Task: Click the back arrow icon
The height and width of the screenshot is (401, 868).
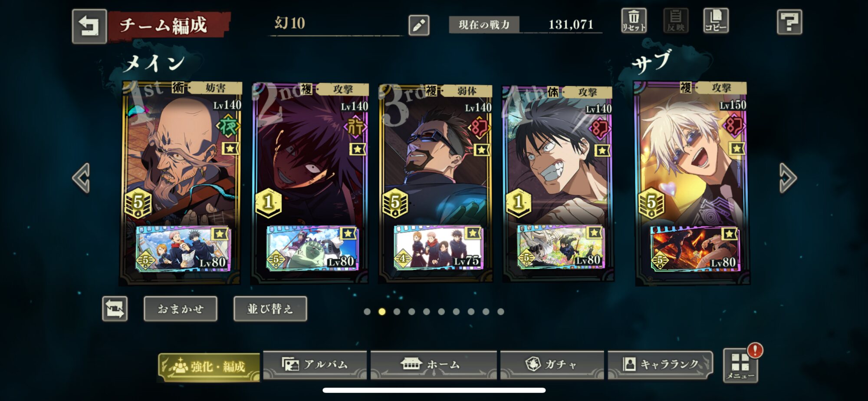Action: click(x=89, y=27)
